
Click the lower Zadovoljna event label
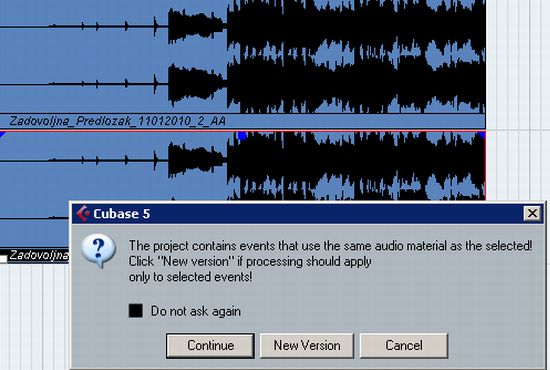click(x=39, y=255)
